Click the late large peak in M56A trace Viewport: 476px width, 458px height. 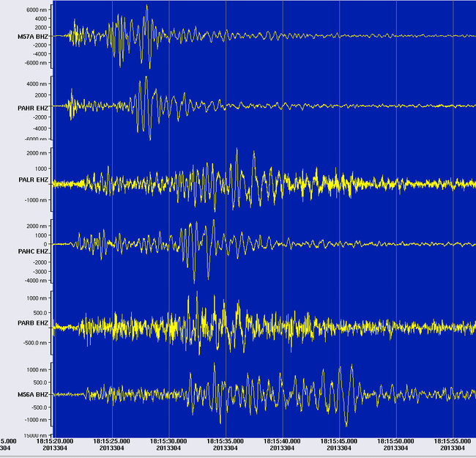click(x=352, y=367)
